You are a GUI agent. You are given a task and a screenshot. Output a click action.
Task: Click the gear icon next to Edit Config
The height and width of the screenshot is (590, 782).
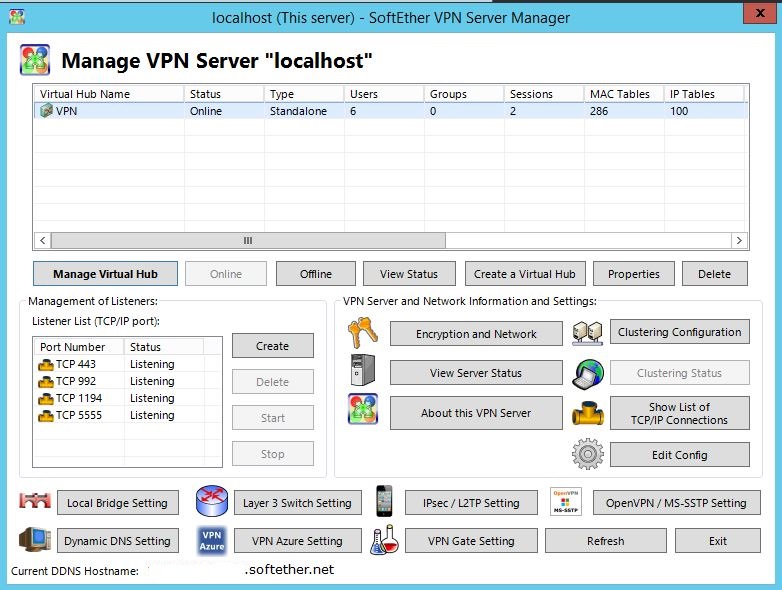(x=588, y=454)
